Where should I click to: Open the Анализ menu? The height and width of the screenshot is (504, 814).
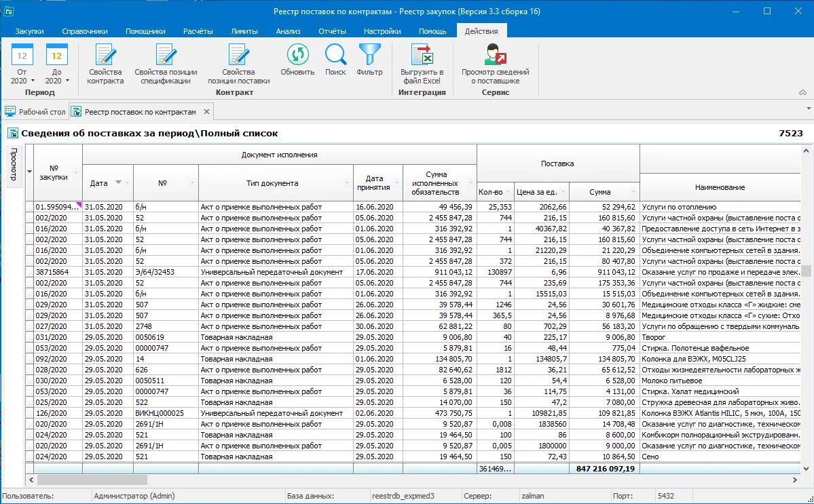(288, 31)
